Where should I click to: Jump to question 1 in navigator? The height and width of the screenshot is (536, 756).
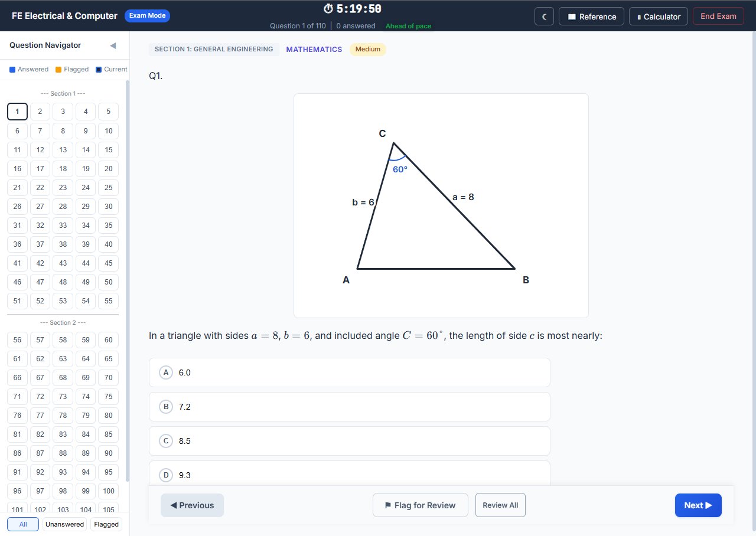(x=17, y=112)
